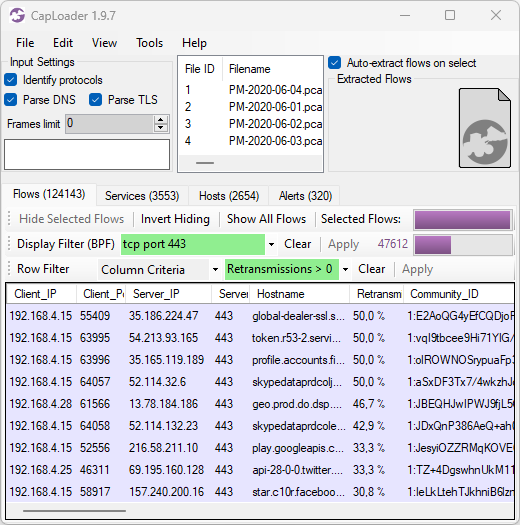Viewport: 520px width, 525px height.
Task: Sort by Hostname column header
Action: click(300, 294)
